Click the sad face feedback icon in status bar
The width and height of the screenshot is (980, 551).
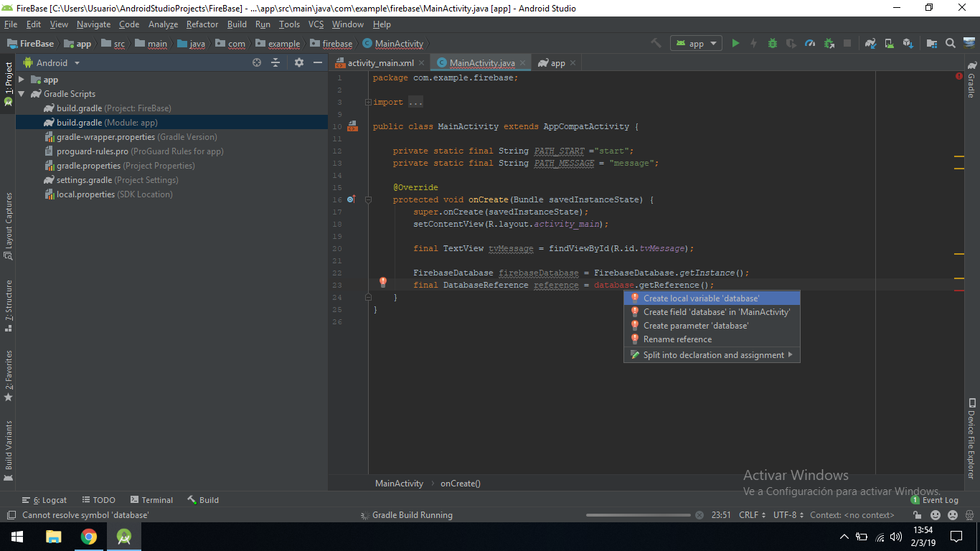point(953,515)
